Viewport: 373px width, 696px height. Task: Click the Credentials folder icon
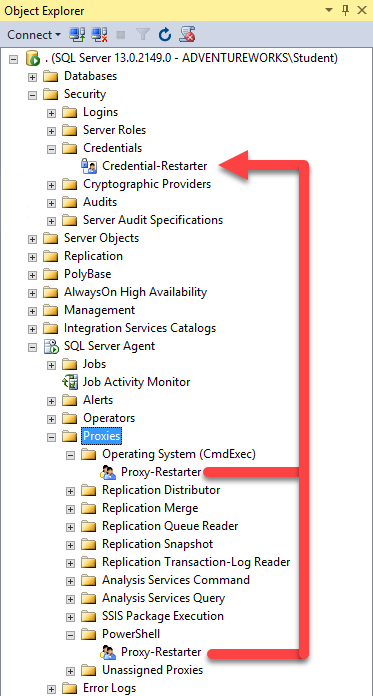[70, 148]
